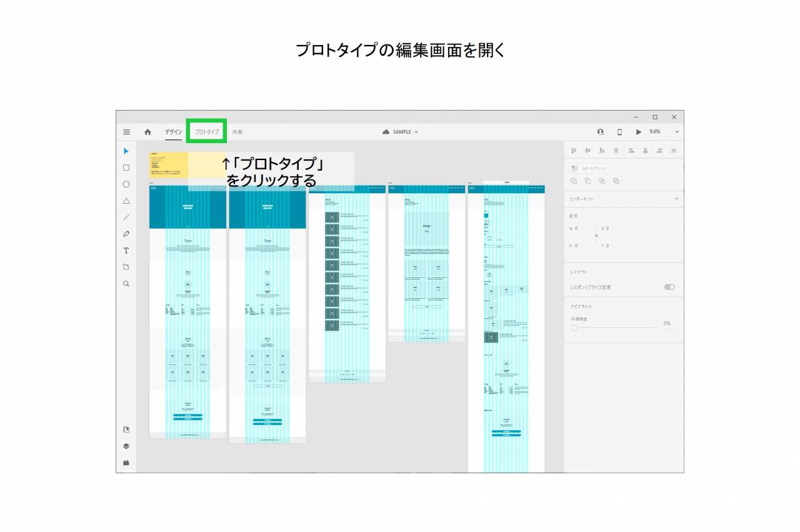800x532 pixels.
Task: Toggle the aspect ratio lock icon
Action: (x=596, y=236)
